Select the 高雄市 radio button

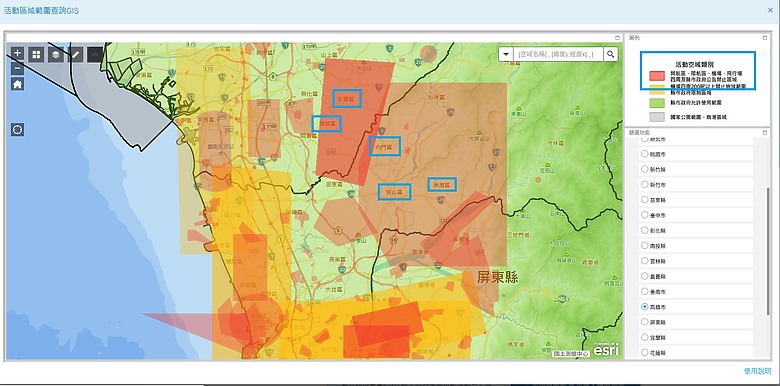[x=644, y=306]
